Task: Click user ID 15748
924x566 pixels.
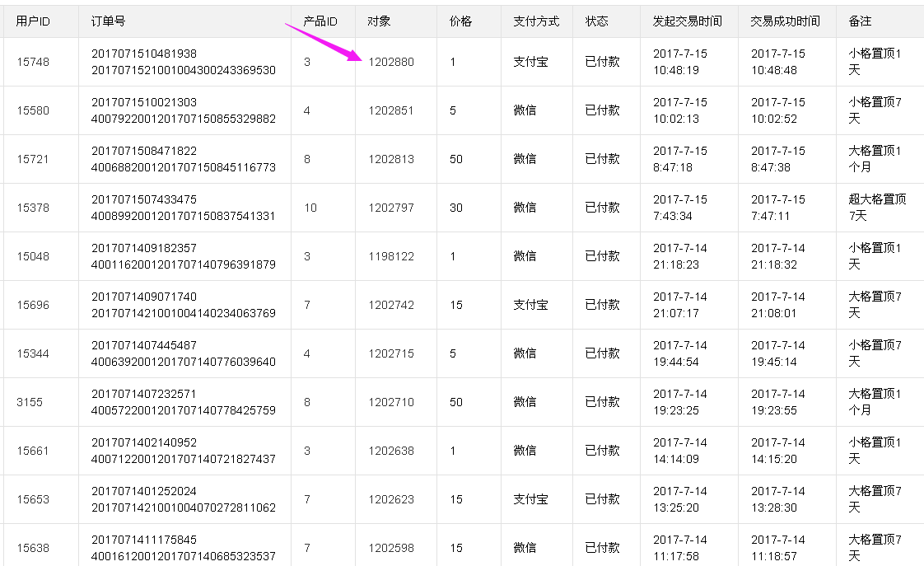Action: click(33, 62)
